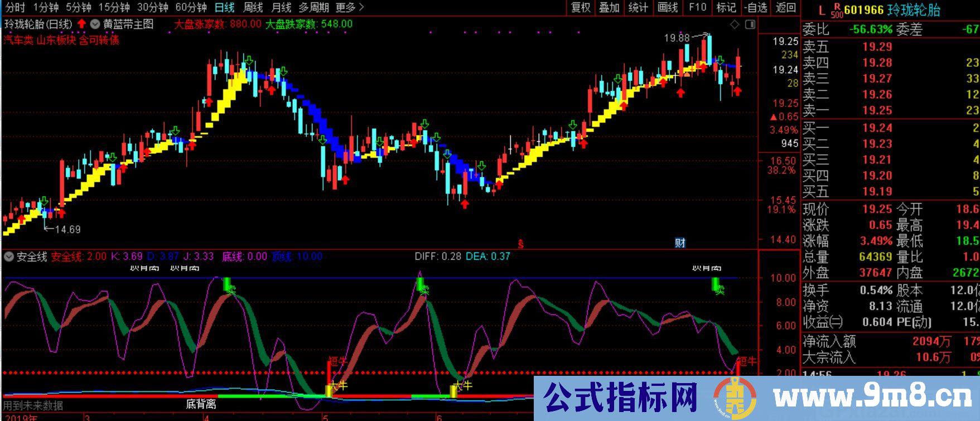
Task: Click the 买三 price 19.21
Action: click(877, 160)
